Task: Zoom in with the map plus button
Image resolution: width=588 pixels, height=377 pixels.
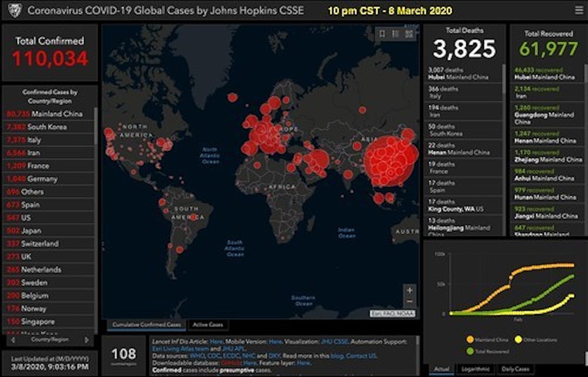Action: point(409,290)
